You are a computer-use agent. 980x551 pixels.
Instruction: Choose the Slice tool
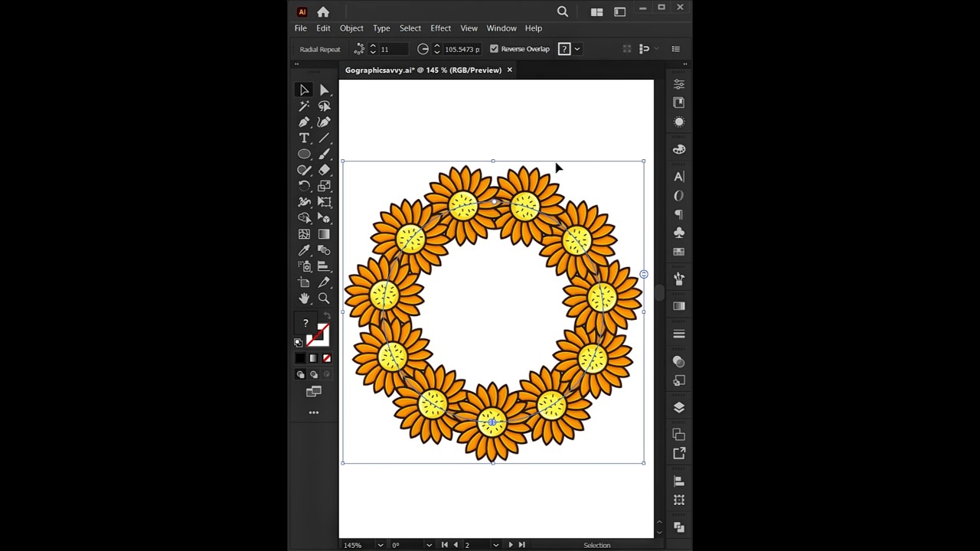[324, 282]
